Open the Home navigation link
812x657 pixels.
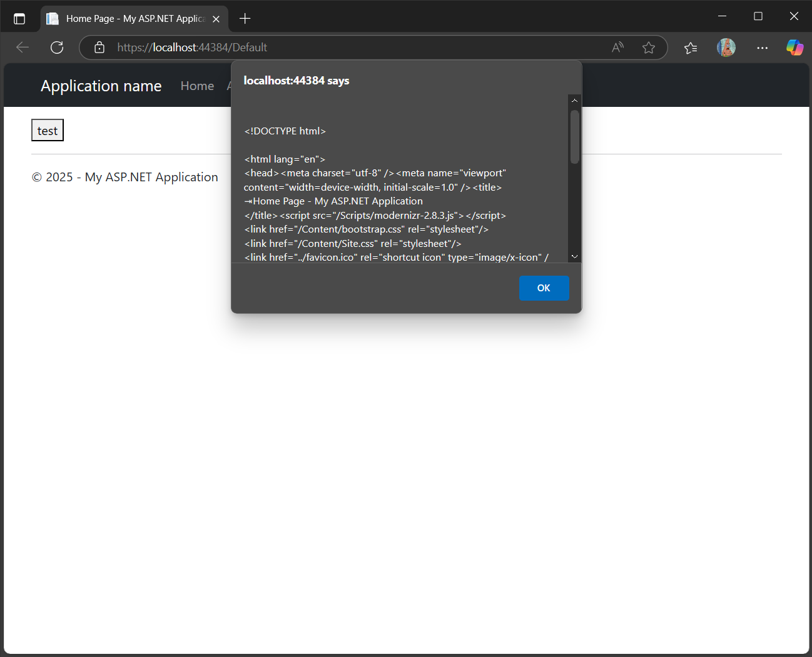[x=197, y=86]
